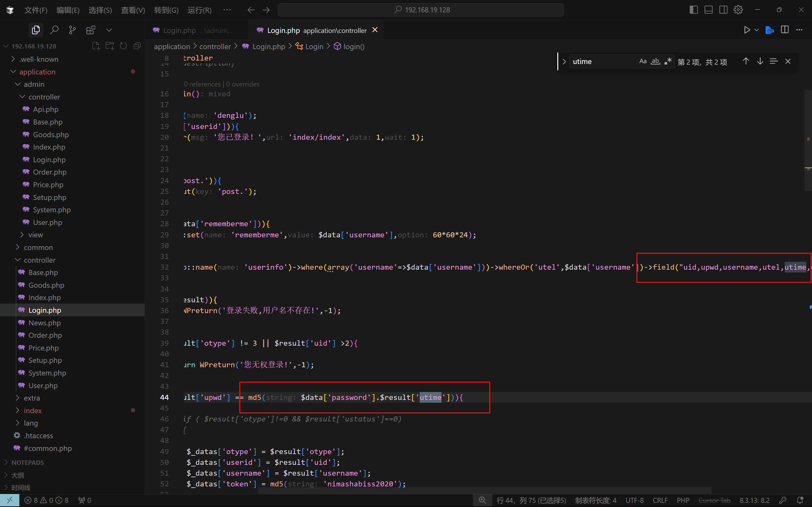Click UTF-8 encoding in status bar
This screenshot has width=812, height=507.
(x=634, y=500)
